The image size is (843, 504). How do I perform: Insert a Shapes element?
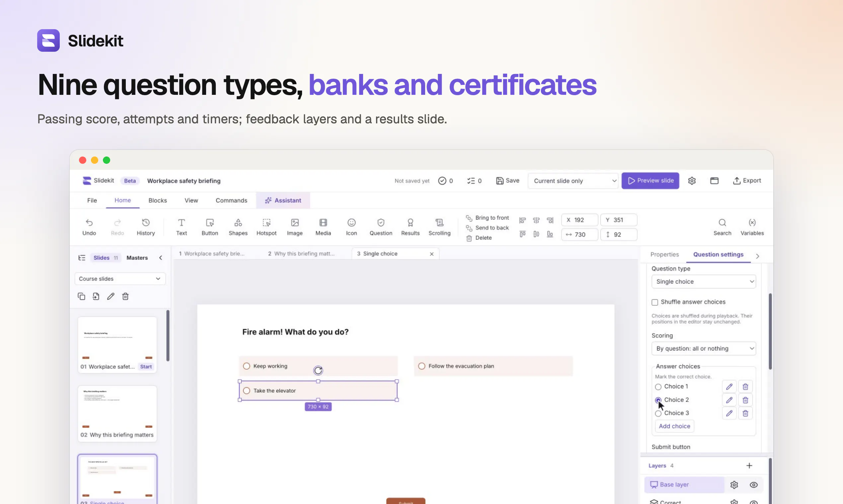tap(238, 227)
